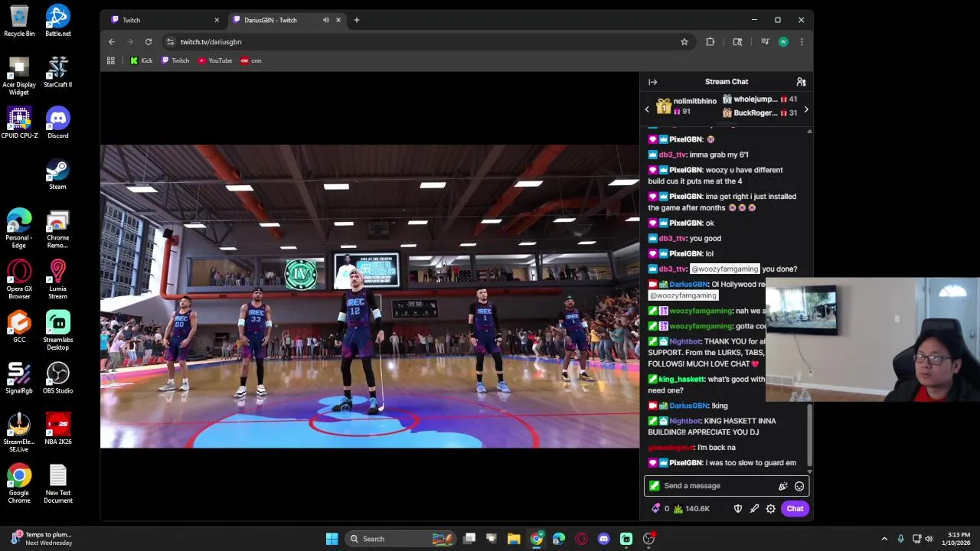The width and height of the screenshot is (980, 551).
Task: Open OBS Studio from taskbar
Action: [x=648, y=539]
